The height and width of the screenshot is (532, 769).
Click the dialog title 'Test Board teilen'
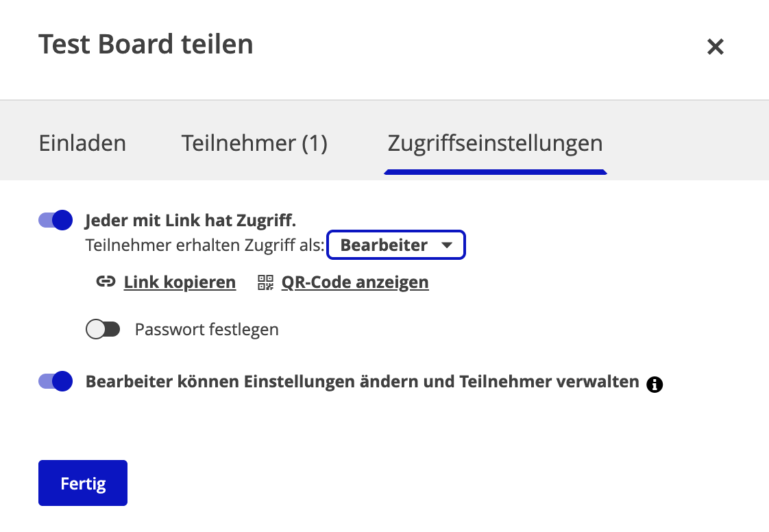(145, 44)
